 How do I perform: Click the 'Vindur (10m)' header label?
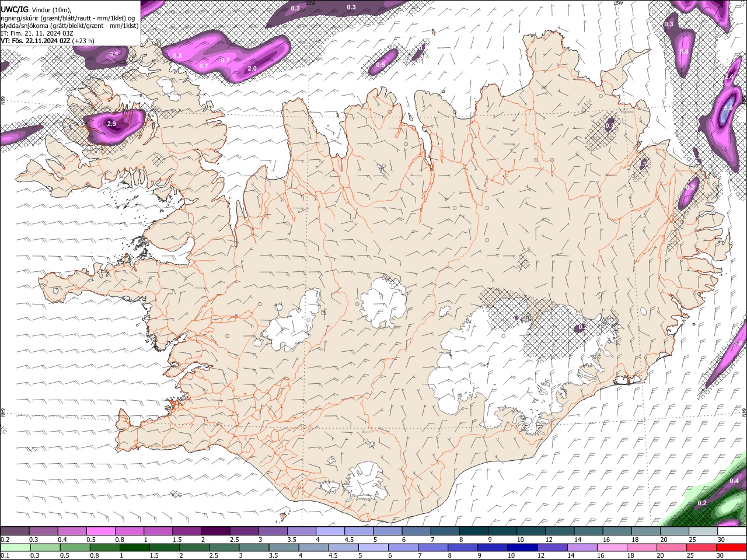52,10
